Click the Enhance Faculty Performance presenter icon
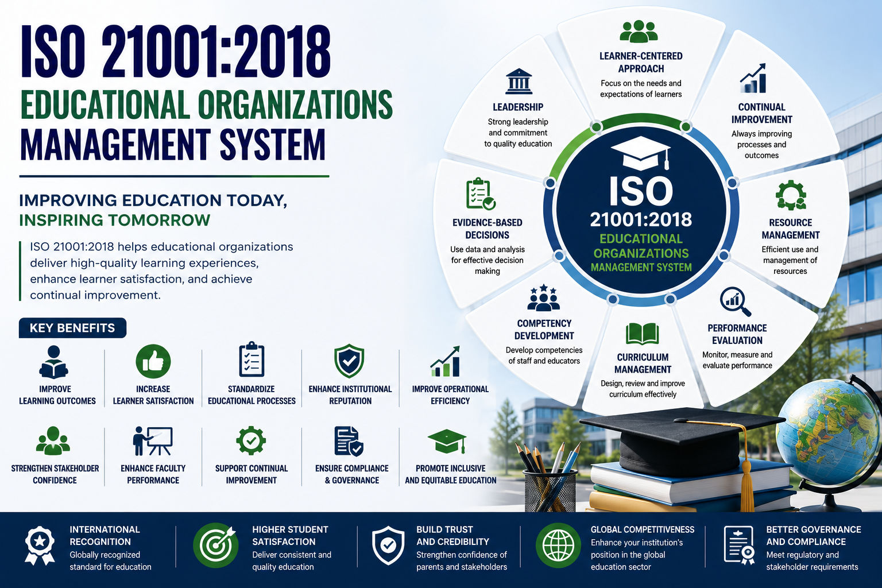 (152, 441)
